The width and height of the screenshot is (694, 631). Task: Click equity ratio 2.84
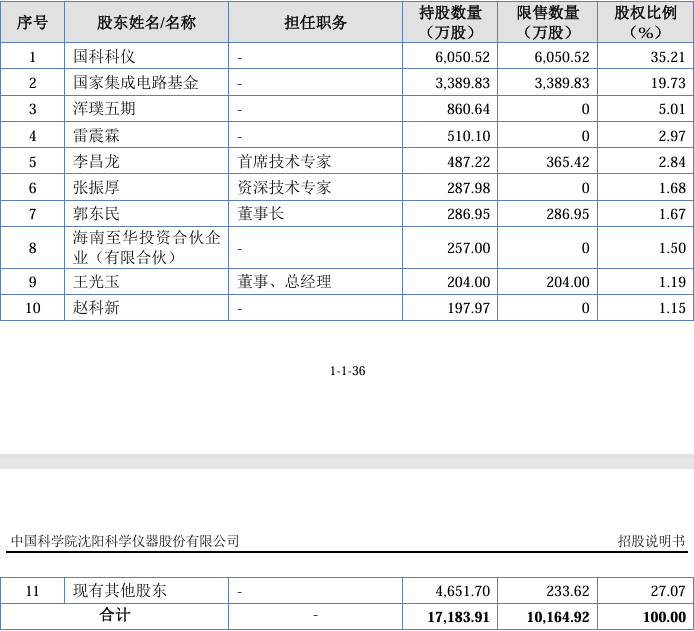click(672, 162)
